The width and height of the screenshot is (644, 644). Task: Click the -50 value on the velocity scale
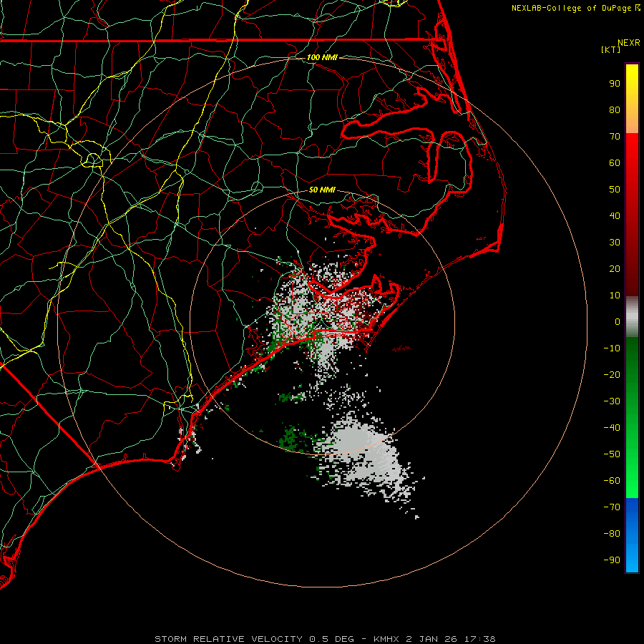pos(612,454)
